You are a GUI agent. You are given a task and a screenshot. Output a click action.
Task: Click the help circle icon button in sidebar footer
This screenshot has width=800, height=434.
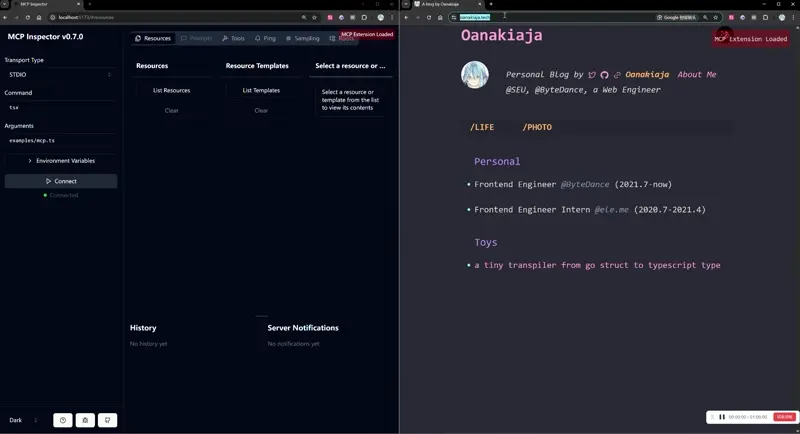[x=63, y=420]
